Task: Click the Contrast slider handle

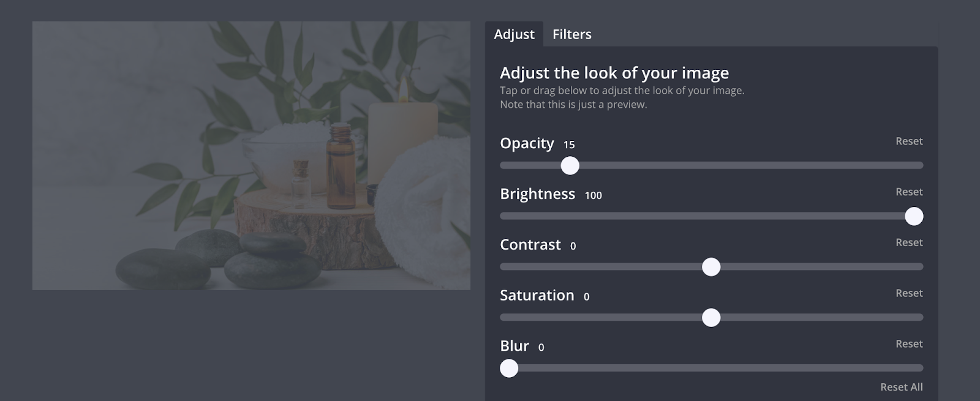Action: (710, 267)
